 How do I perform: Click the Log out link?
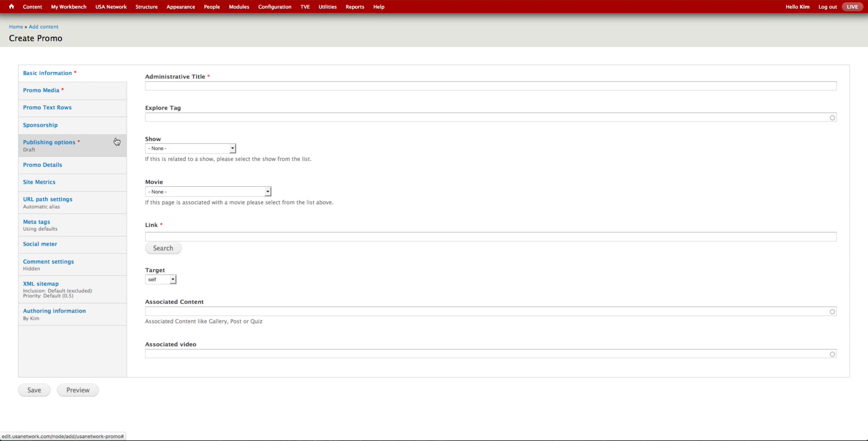pyautogui.click(x=827, y=7)
